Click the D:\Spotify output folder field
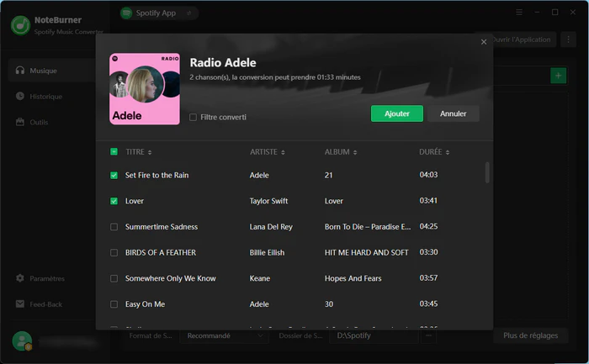Image resolution: width=589 pixels, height=364 pixels. (x=374, y=336)
